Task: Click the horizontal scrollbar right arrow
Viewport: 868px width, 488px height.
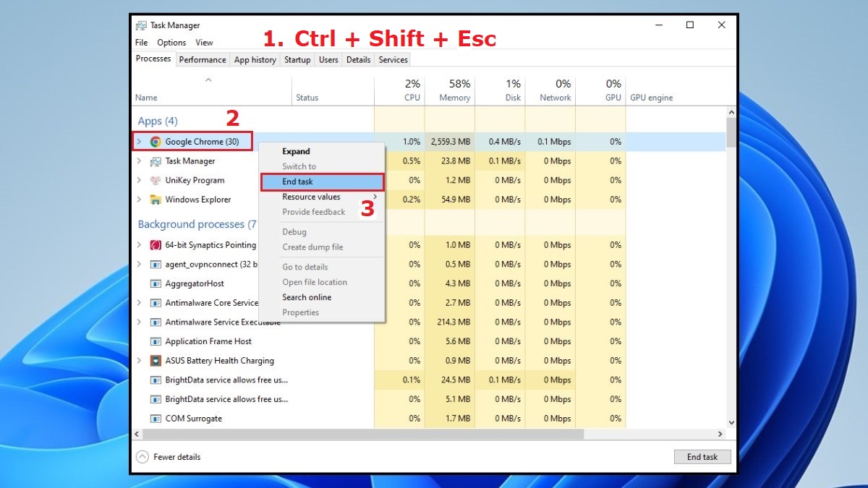Action: click(x=720, y=434)
